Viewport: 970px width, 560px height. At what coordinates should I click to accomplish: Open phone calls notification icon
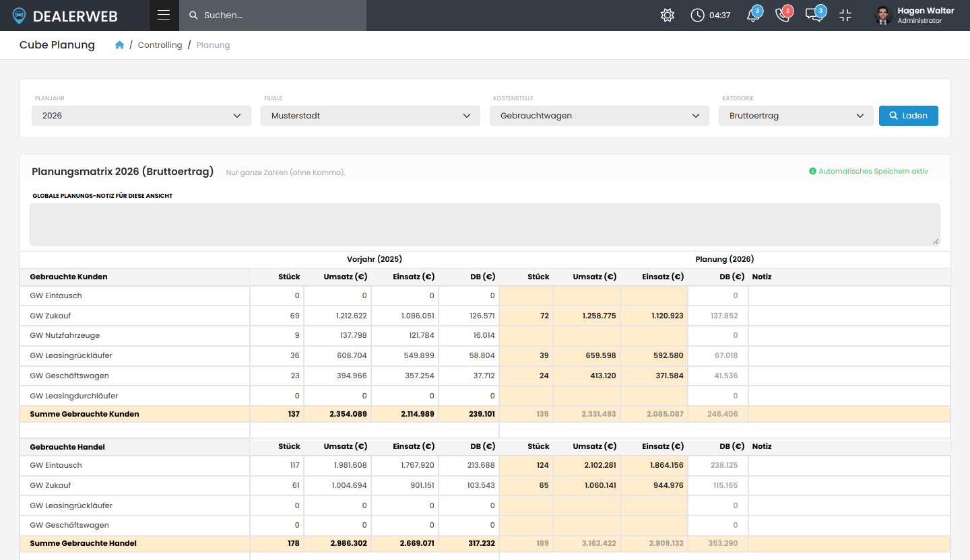[x=783, y=15]
